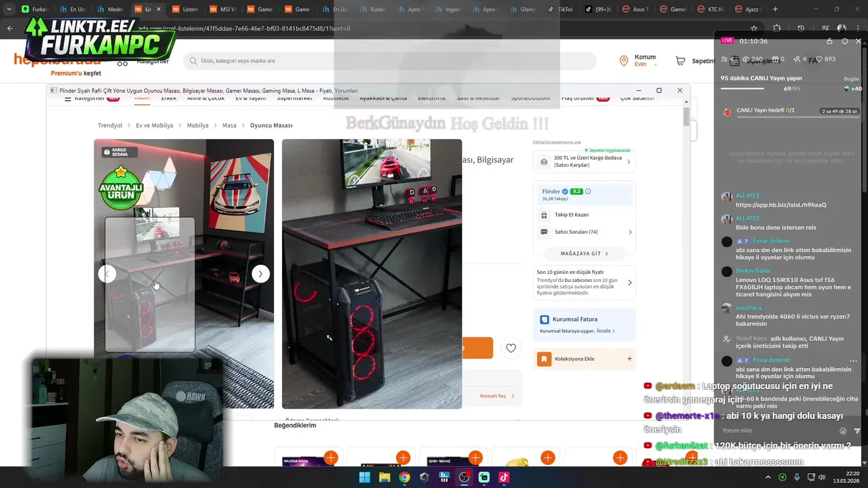This screenshot has width=868, height=488.
Task: Open a new browser tab with the plus
Action: 775,9
